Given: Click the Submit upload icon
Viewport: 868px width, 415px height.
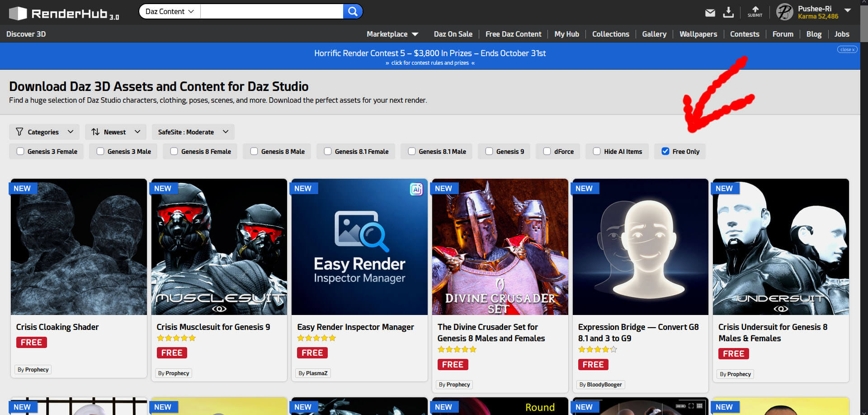Looking at the screenshot, I should coord(755,12).
